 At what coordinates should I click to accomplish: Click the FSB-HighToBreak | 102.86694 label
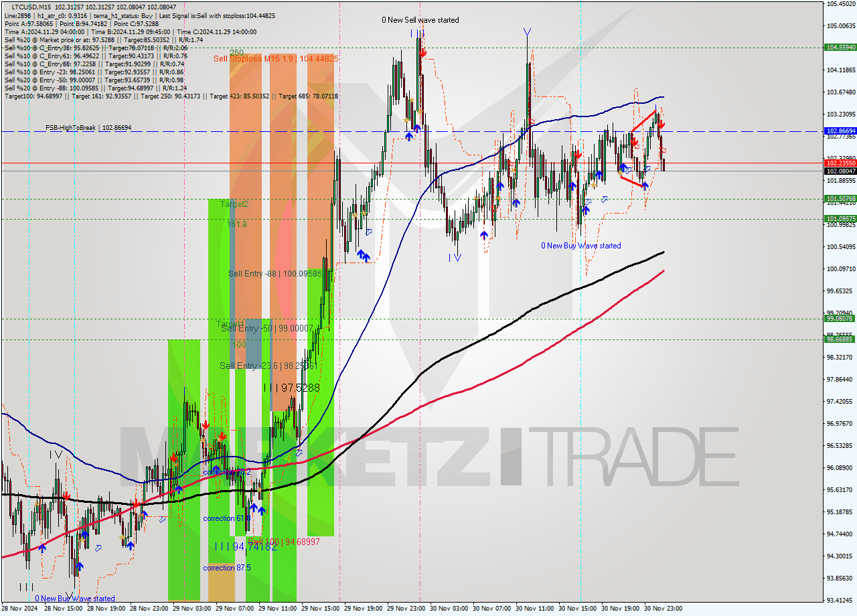click(88, 127)
